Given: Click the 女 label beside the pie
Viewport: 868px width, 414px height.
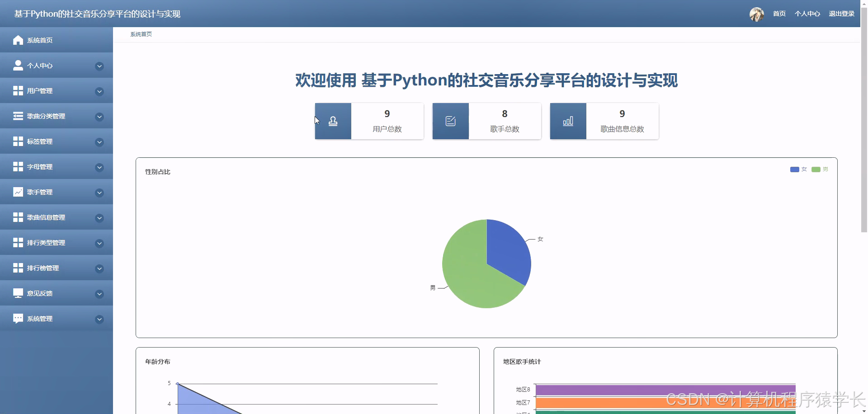Looking at the screenshot, I should coord(540,239).
